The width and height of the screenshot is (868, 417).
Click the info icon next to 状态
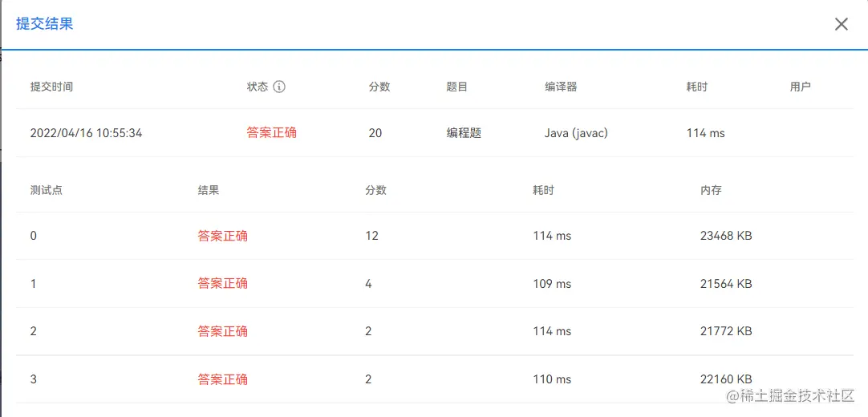(279, 87)
